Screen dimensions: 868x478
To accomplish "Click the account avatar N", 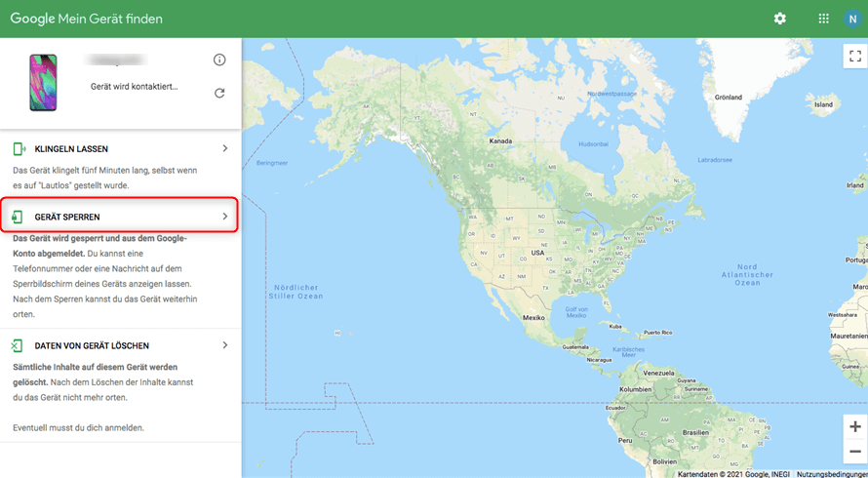I will click(x=853, y=19).
